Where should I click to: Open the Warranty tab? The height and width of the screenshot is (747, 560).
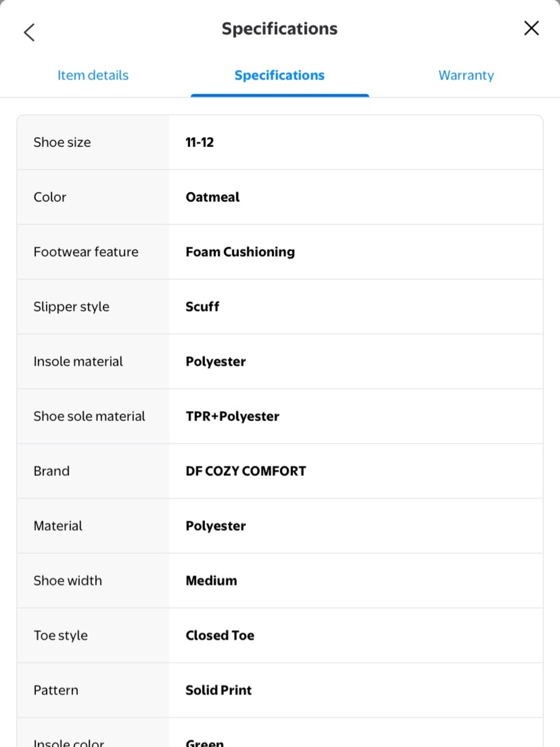pyautogui.click(x=466, y=75)
